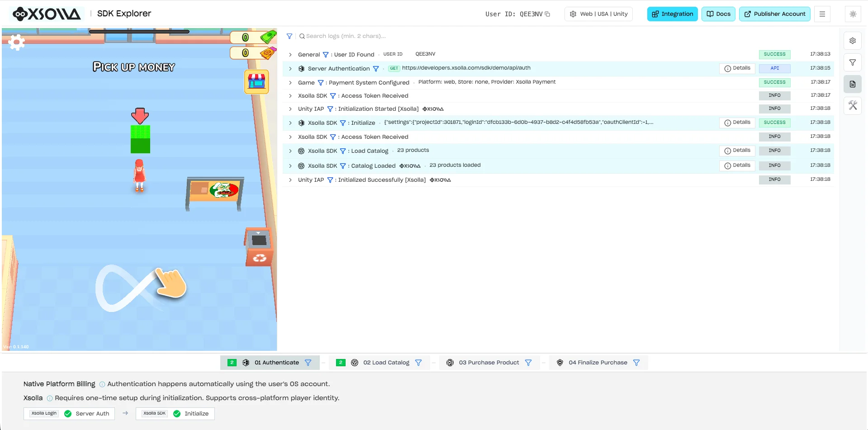Select the right sidebar logs document icon
Image resolution: width=868 pixels, height=430 pixels.
point(852,84)
